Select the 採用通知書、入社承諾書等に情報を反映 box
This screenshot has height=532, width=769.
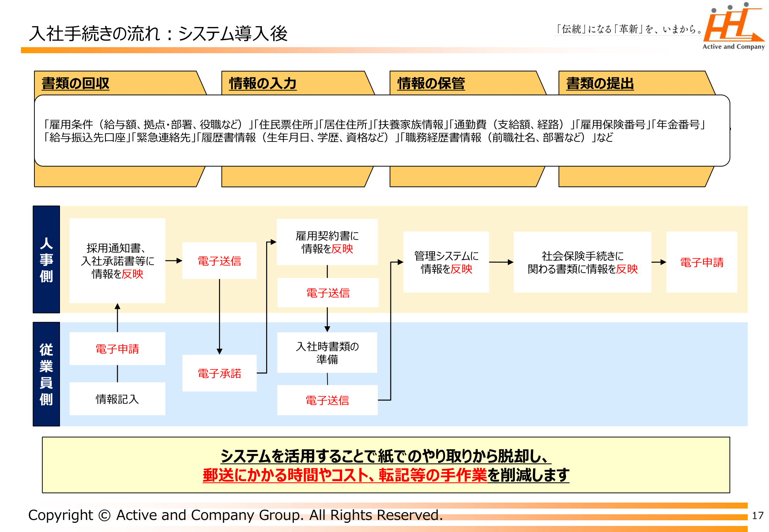point(117,261)
